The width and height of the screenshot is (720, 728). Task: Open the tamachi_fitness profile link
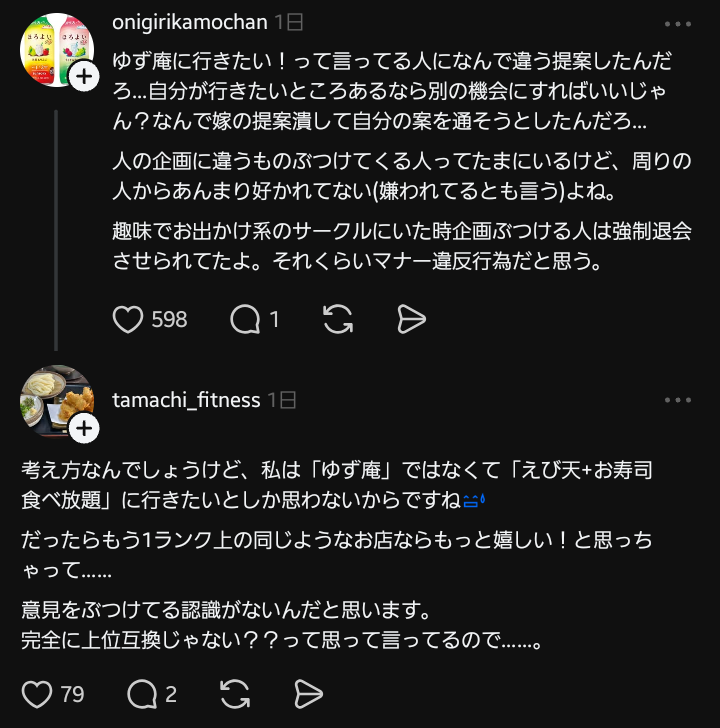[186, 400]
